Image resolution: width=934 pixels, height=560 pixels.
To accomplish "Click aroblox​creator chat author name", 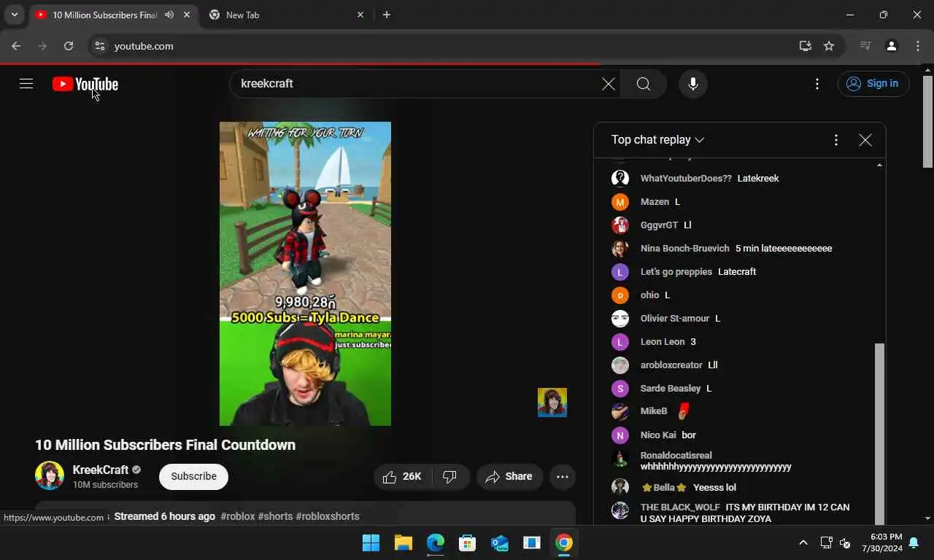I will [671, 365].
